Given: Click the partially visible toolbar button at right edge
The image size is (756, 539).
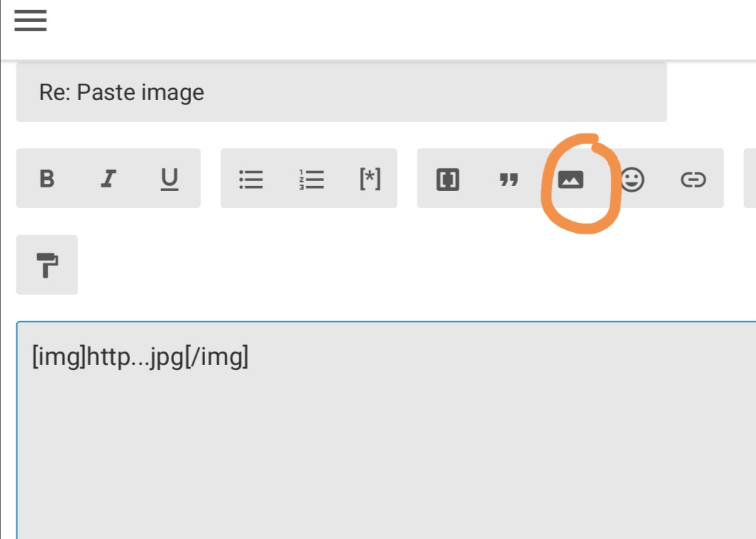Looking at the screenshot, I should (750, 178).
